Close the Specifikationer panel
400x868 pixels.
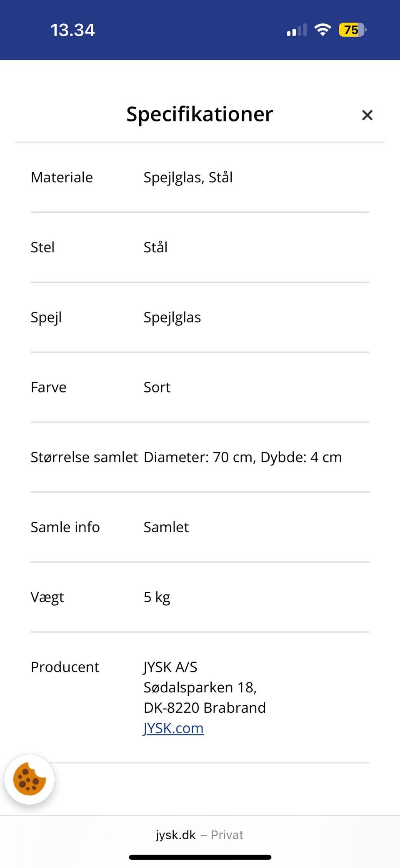click(367, 115)
